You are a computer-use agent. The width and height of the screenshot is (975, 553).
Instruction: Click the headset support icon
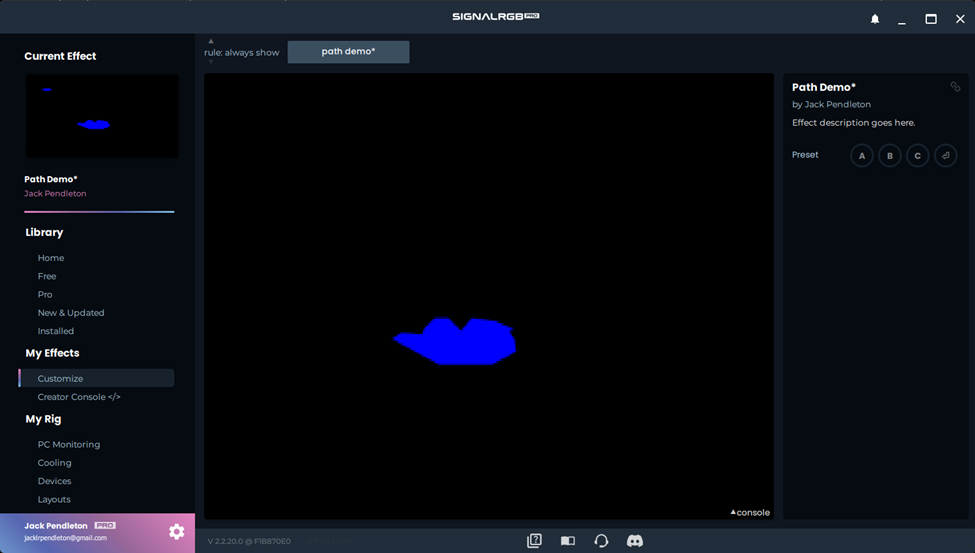[601, 541]
